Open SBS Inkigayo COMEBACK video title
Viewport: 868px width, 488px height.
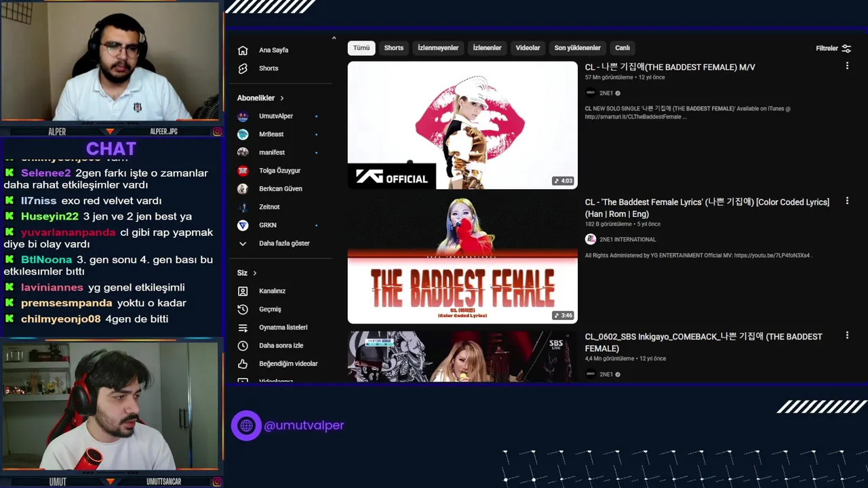click(x=704, y=342)
